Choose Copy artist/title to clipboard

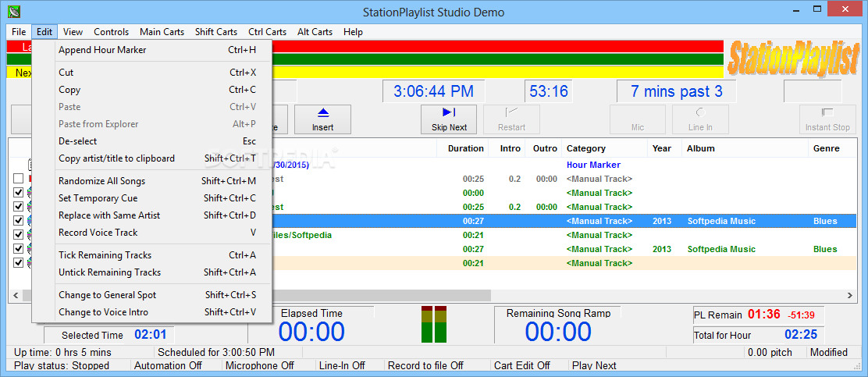(151, 158)
